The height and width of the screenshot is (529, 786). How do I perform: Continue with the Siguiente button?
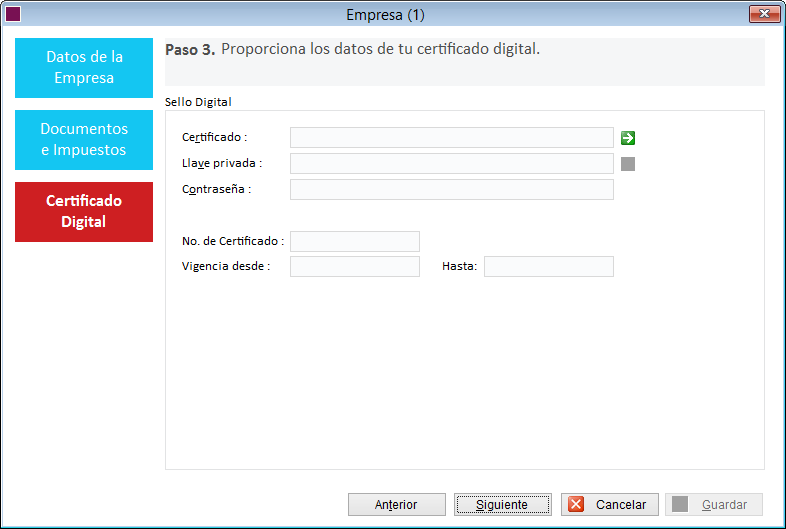pyautogui.click(x=503, y=504)
